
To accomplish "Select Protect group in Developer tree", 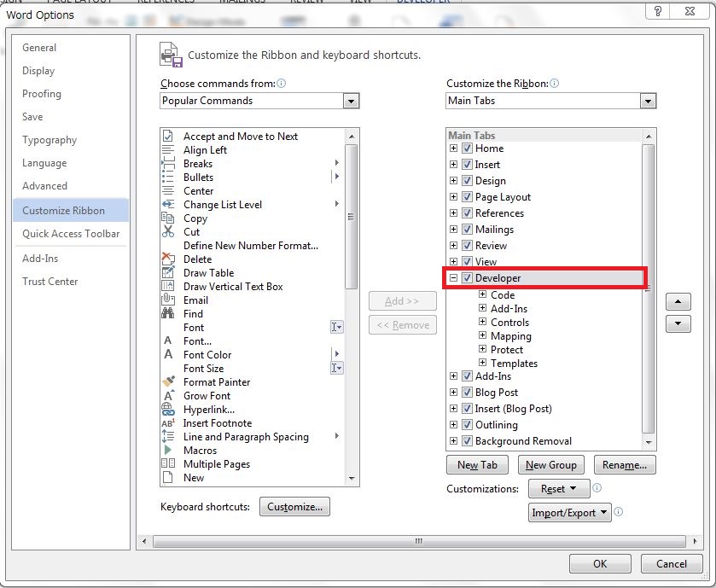I will coord(506,350).
